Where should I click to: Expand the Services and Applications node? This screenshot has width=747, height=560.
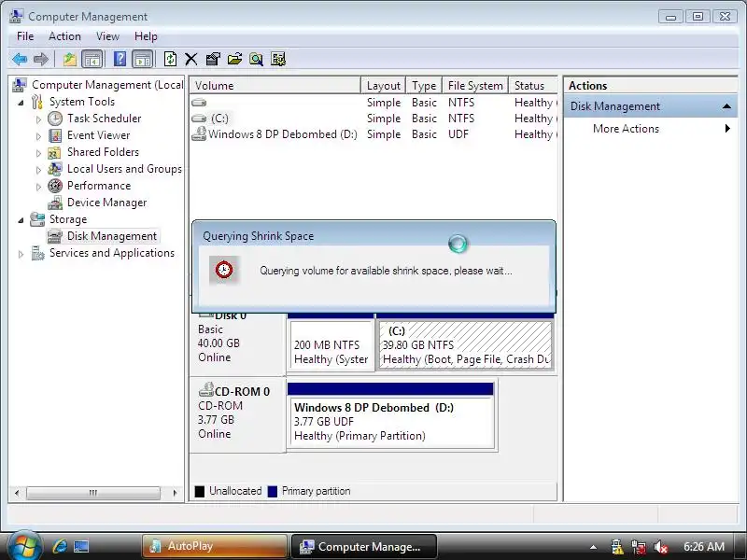[x=21, y=254]
